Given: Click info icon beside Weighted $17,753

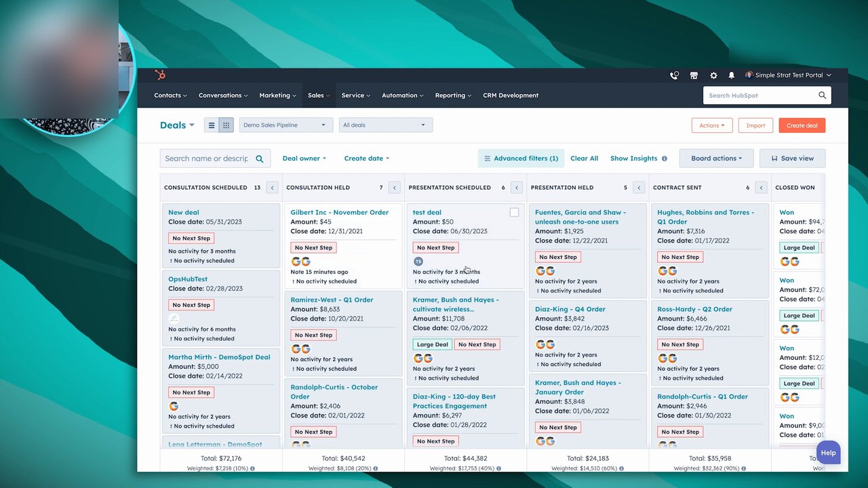Looking at the screenshot, I should (x=500, y=468).
